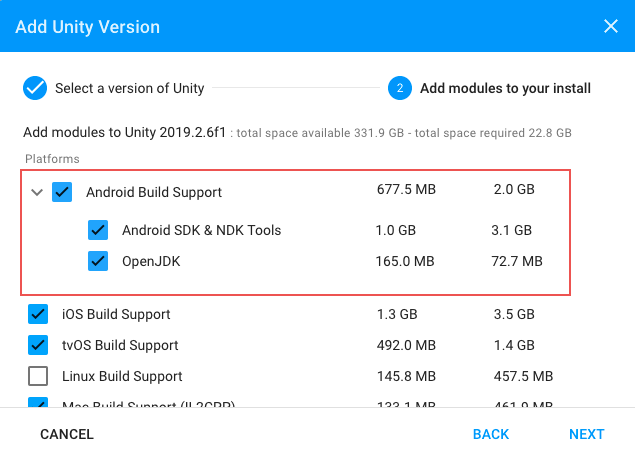Uncheck Android Build Support checkbox
Viewport: 635px width, 472px height.
pos(62,192)
